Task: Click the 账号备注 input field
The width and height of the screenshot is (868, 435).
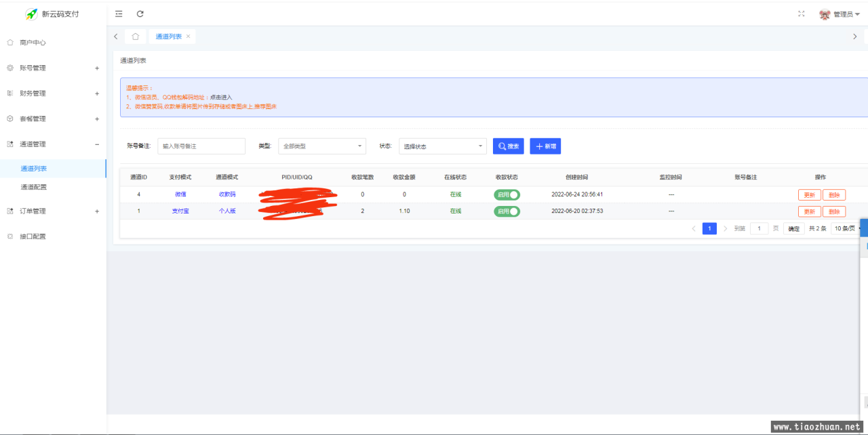Action: click(x=201, y=146)
